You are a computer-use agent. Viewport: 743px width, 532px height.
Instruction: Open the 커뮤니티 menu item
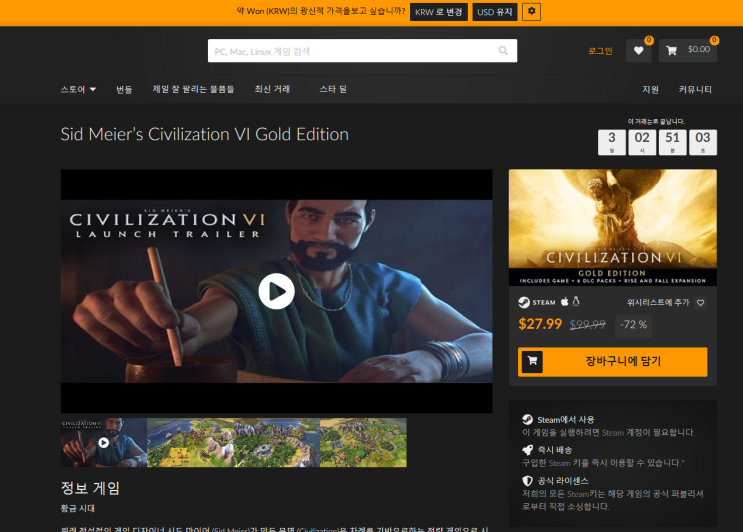pos(695,90)
